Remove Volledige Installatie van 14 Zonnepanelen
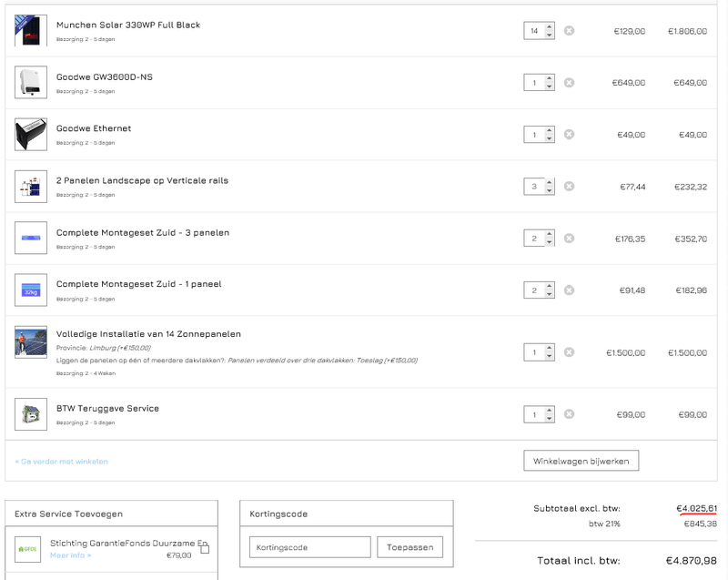Viewport: 728px width, 580px height. coord(569,352)
